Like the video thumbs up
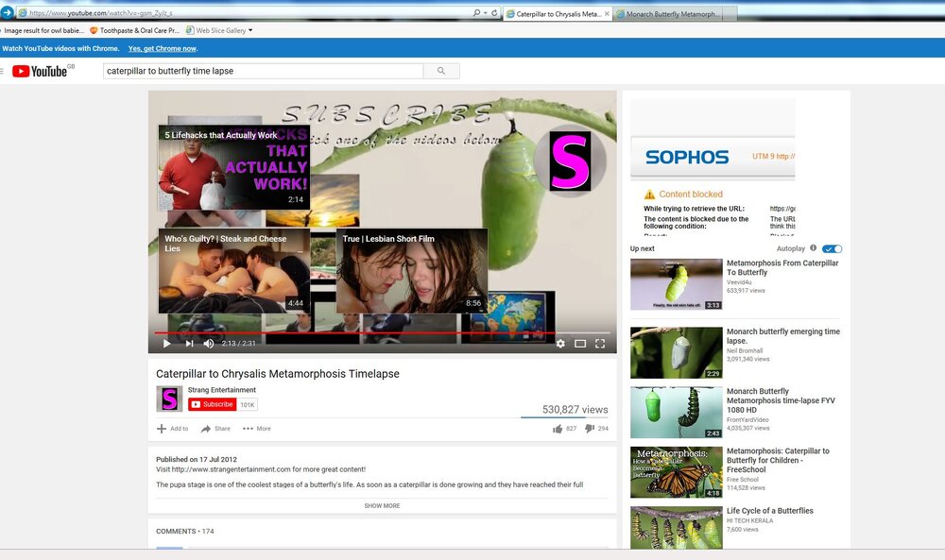 [x=558, y=429]
